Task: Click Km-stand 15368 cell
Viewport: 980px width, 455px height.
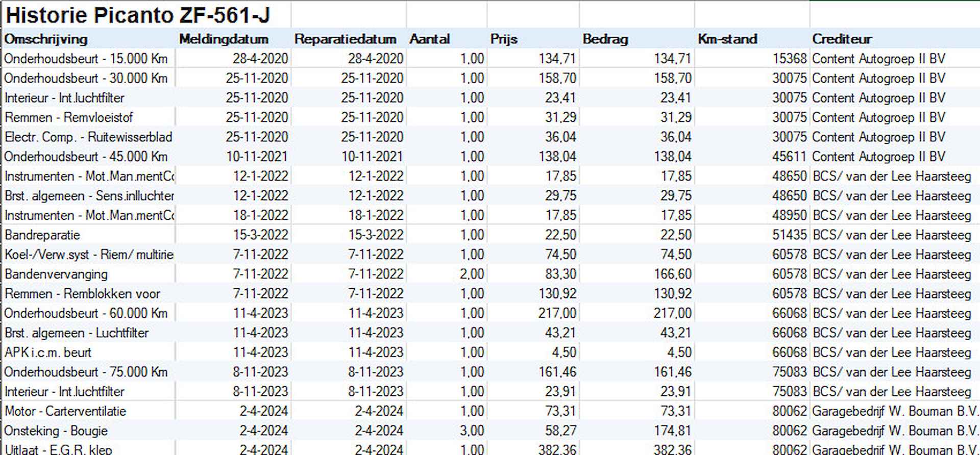Action: coord(752,59)
